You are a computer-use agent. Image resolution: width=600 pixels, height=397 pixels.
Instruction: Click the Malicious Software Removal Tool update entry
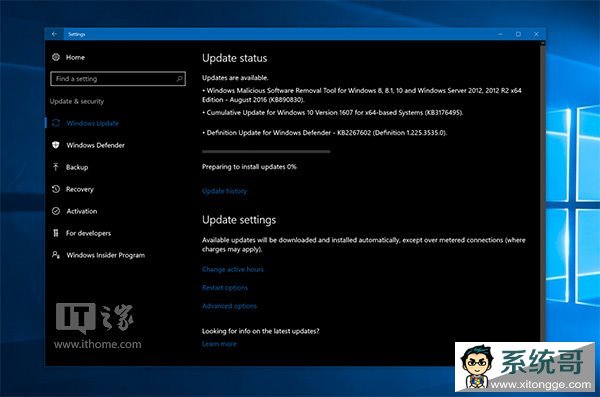point(362,95)
